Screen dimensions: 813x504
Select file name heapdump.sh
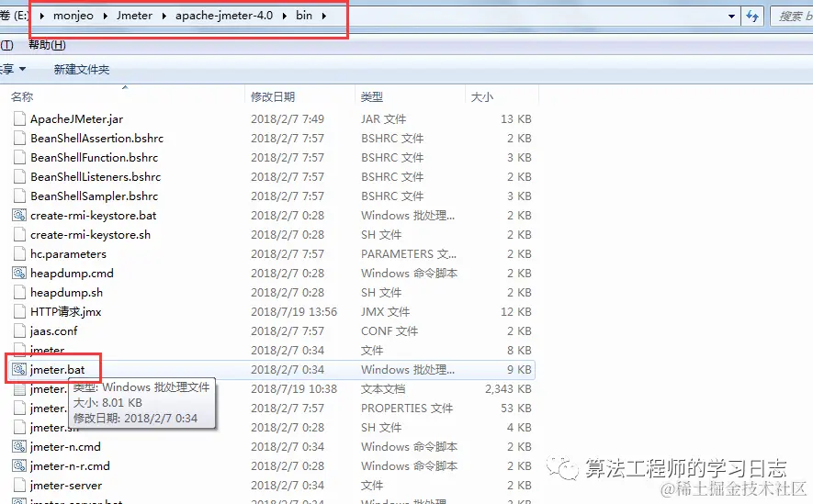[x=67, y=292]
